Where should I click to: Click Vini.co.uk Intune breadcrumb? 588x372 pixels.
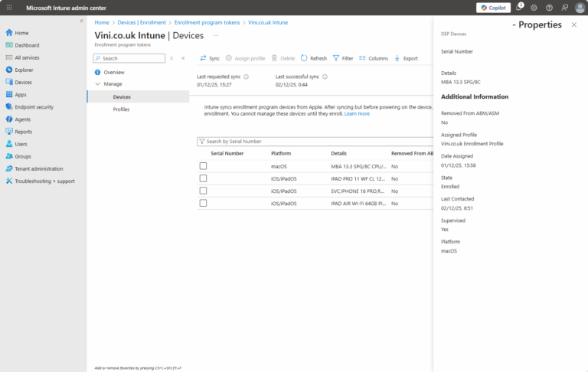click(x=268, y=22)
